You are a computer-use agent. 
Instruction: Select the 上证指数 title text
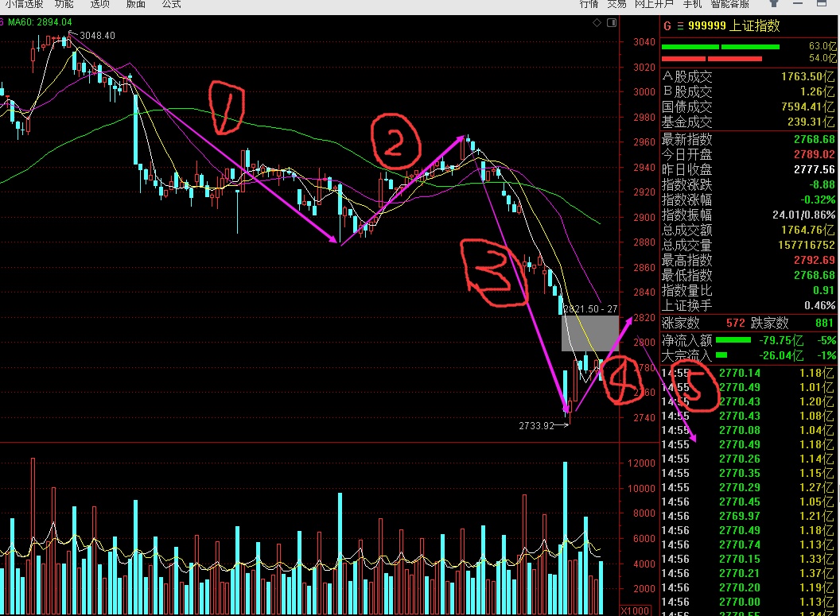[x=756, y=26]
